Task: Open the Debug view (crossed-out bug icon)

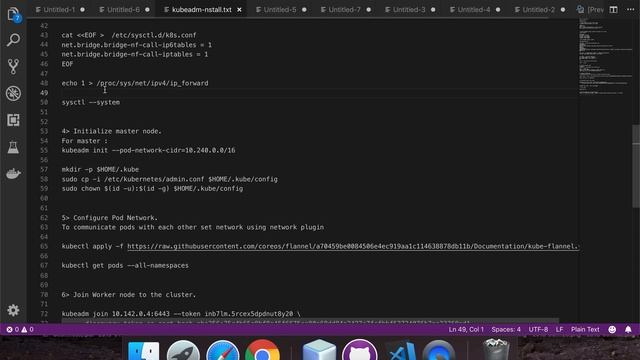Action: click(x=13, y=93)
